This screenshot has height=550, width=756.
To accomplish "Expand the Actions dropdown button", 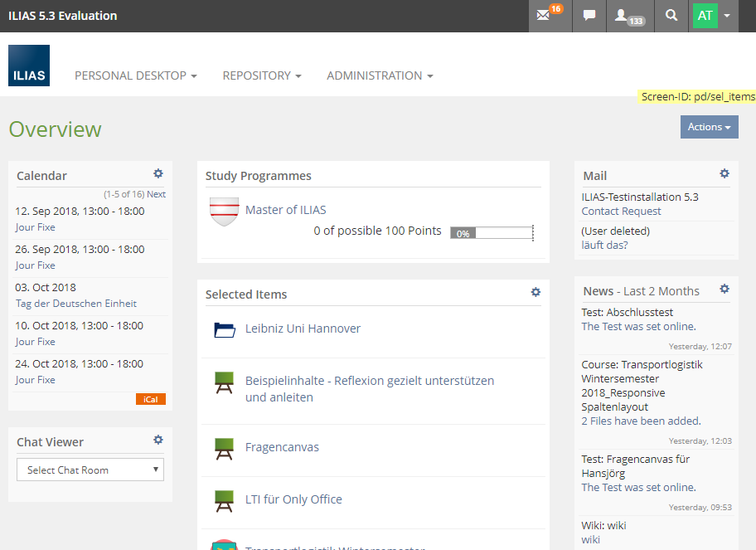I will click(709, 127).
